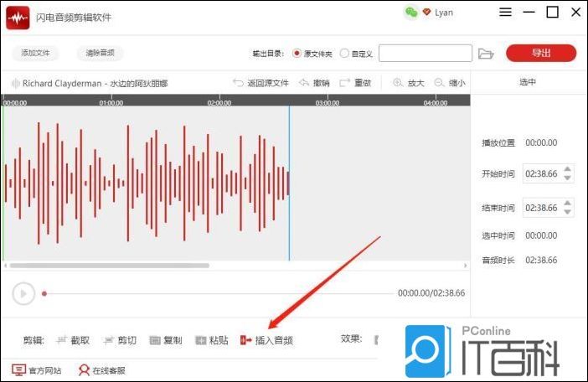Click the 选中 panel header
This screenshot has width=588, height=382.
pos(528,82)
